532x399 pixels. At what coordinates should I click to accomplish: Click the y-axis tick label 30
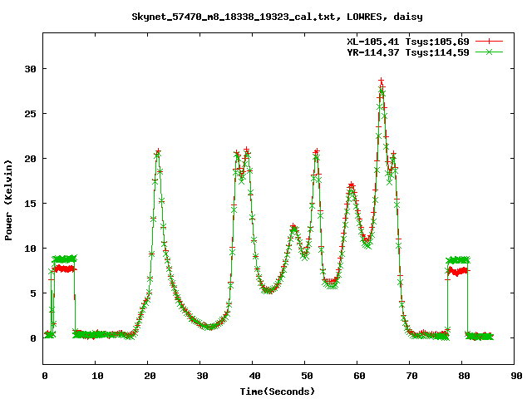coord(30,69)
